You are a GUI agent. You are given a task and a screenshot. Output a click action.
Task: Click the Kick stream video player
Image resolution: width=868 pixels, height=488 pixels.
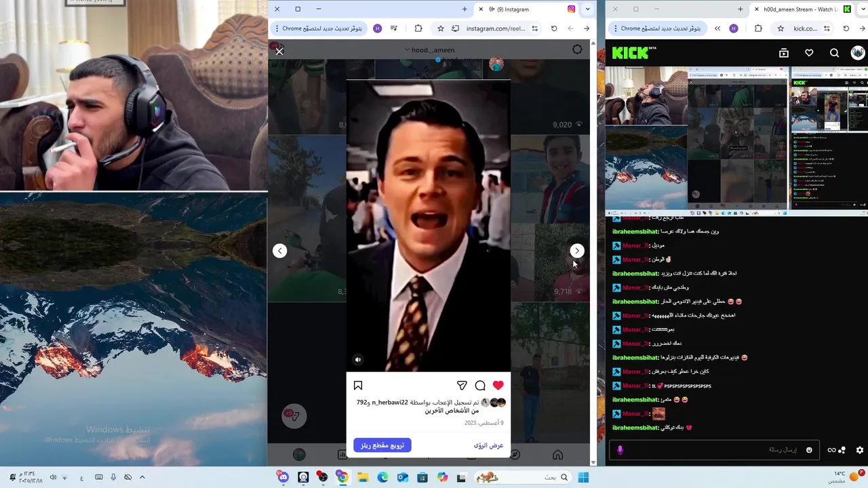click(x=736, y=141)
